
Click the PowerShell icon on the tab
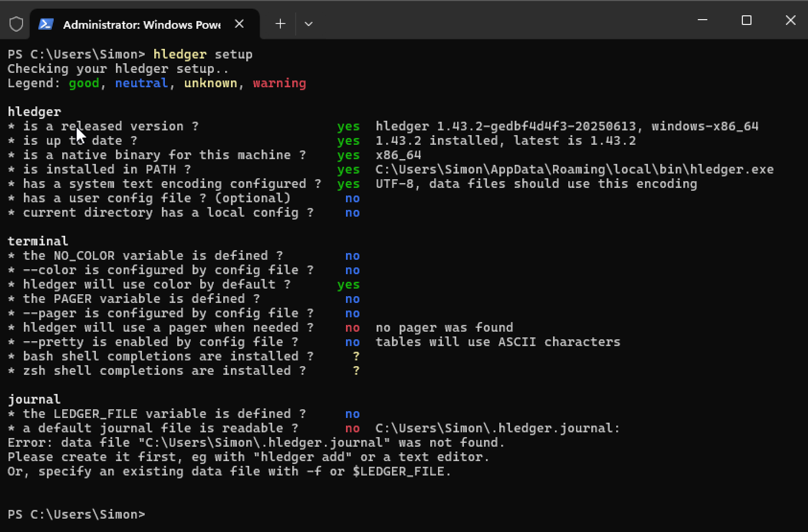(46, 24)
